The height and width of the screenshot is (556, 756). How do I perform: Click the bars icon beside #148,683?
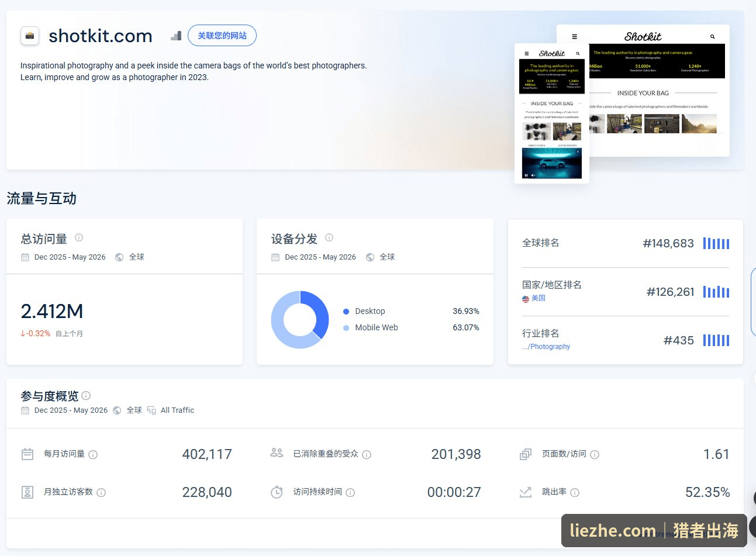click(x=716, y=243)
